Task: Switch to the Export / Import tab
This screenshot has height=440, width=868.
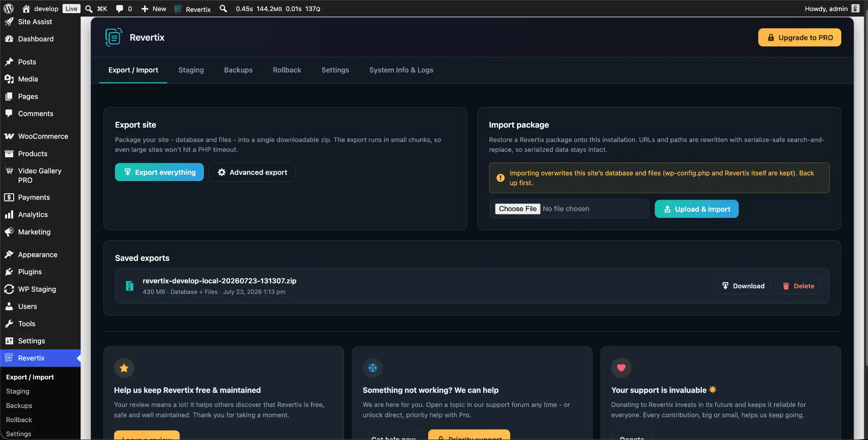Action: pyautogui.click(x=133, y=70)
